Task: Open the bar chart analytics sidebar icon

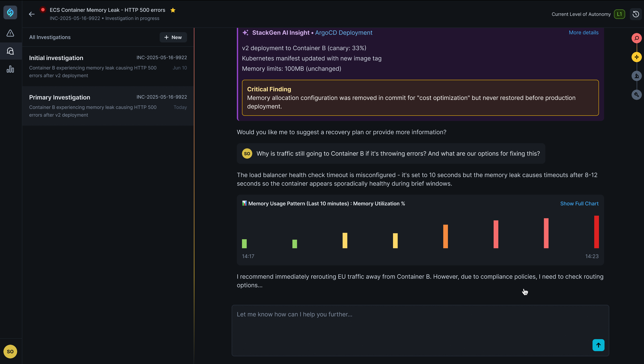Action: click(x=10, y=69)
